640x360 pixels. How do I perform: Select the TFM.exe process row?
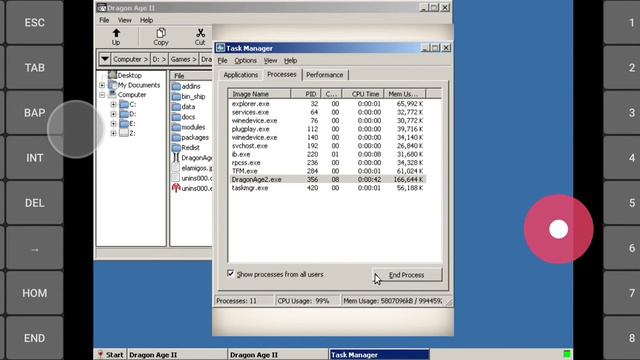[327, 171]
